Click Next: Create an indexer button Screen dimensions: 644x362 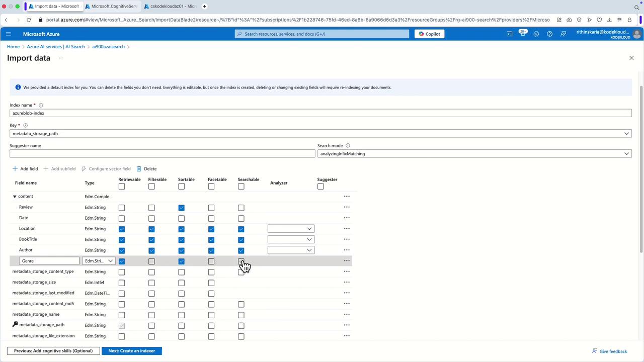tap(131, 350)
